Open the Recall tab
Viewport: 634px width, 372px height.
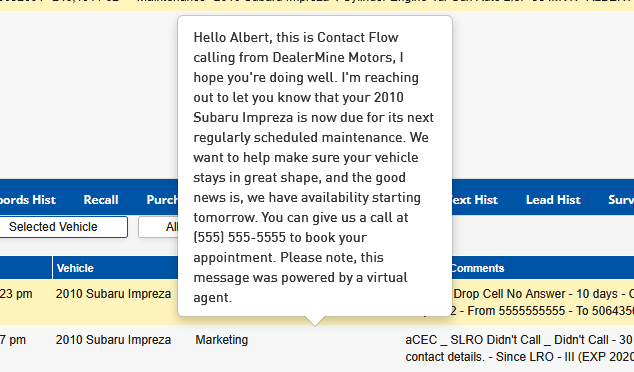tap(101, 200)
